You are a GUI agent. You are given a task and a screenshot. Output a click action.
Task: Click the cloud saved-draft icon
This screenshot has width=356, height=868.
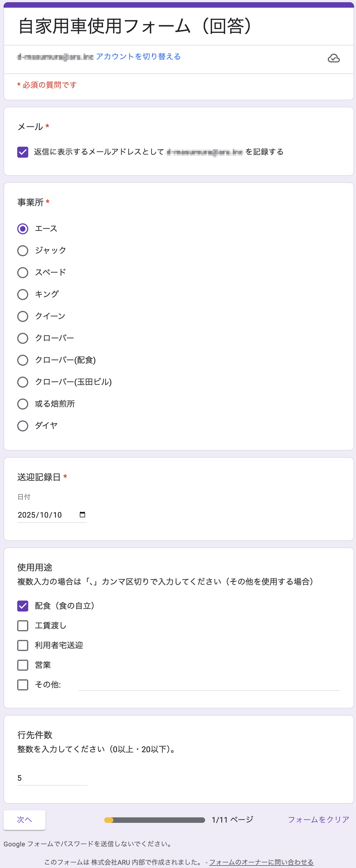[x=333, y=58]
